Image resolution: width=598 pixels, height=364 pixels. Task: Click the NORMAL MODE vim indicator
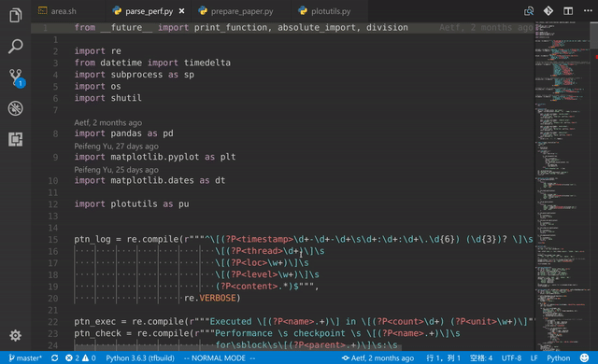coord(220,357)
